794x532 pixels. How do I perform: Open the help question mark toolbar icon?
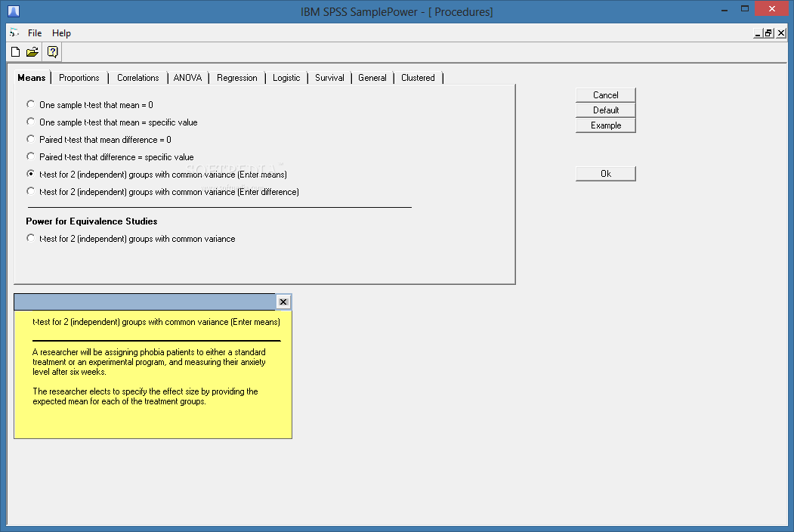52,51
